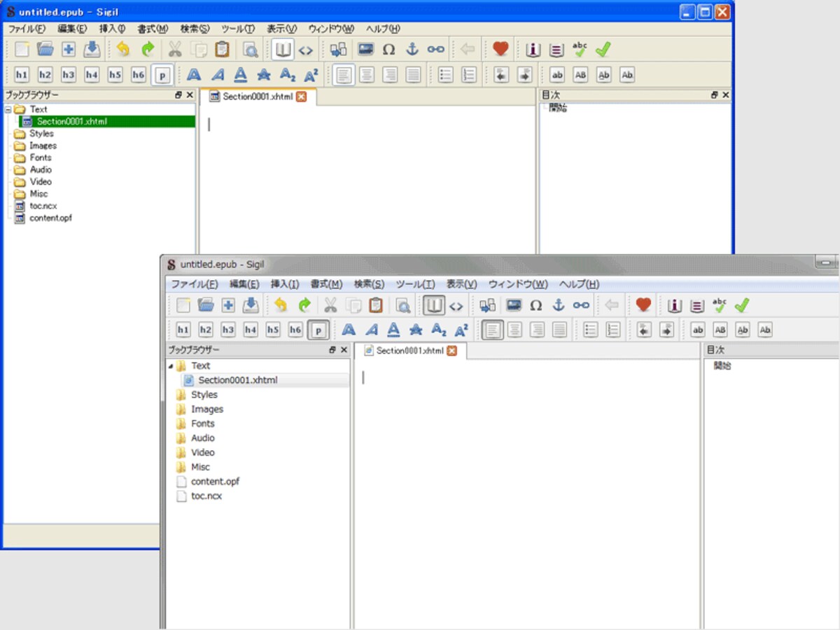This screenshot has height=630, width=840.
Task: Click Undo arrow in front Sigil window
Action: tap(281, 305)
